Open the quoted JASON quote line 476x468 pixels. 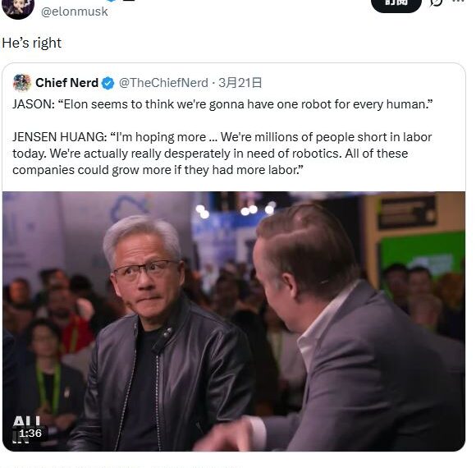(222, 104)
